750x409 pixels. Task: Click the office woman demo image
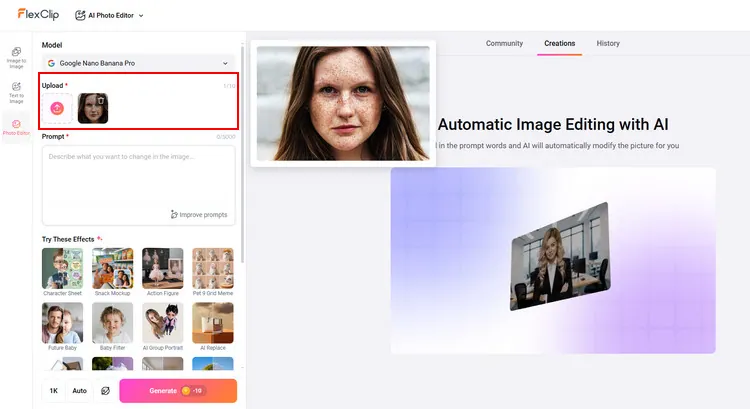pos(560,256)
